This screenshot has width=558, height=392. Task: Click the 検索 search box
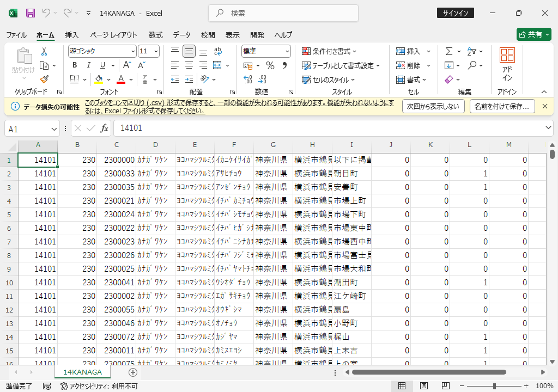283,13
